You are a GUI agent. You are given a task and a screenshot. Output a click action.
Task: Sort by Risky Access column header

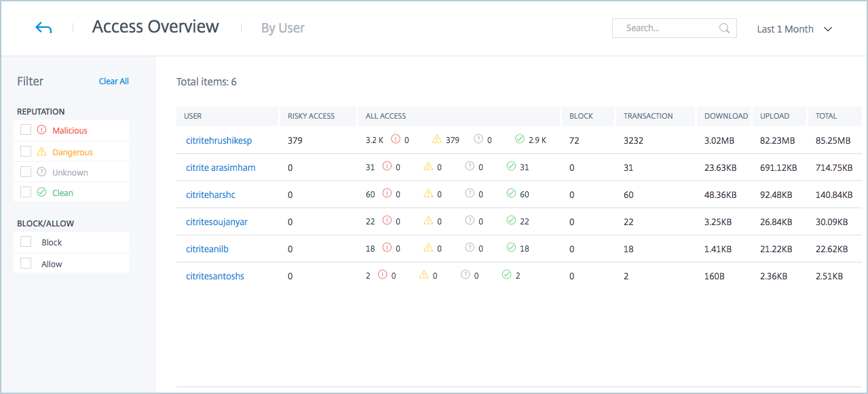coord(311,116)
